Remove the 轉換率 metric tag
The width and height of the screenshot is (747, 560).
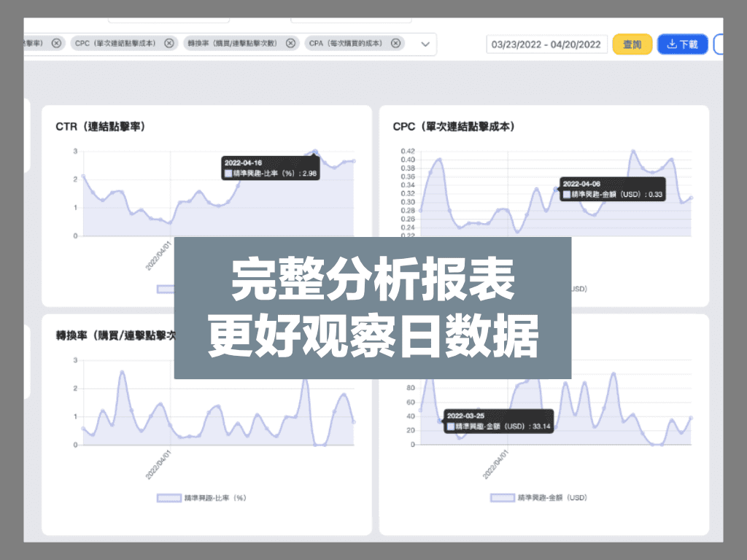coord(290,44)
